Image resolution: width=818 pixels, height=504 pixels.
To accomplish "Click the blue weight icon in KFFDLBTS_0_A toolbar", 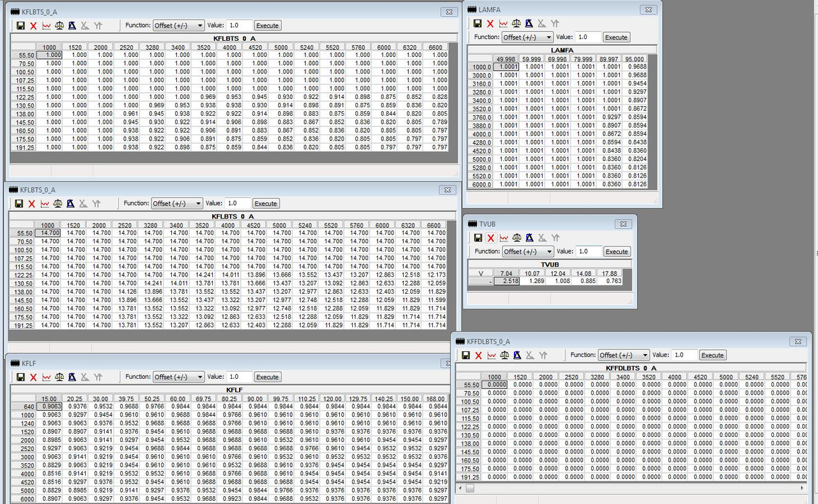I will point(518,355).
